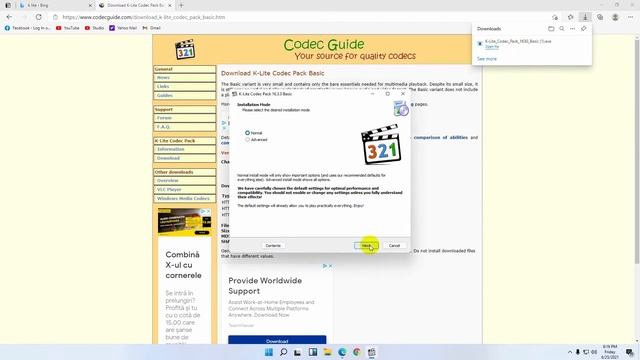Open taskbar Search icon
The image size is (640, 360).
[x=283, y=352]
